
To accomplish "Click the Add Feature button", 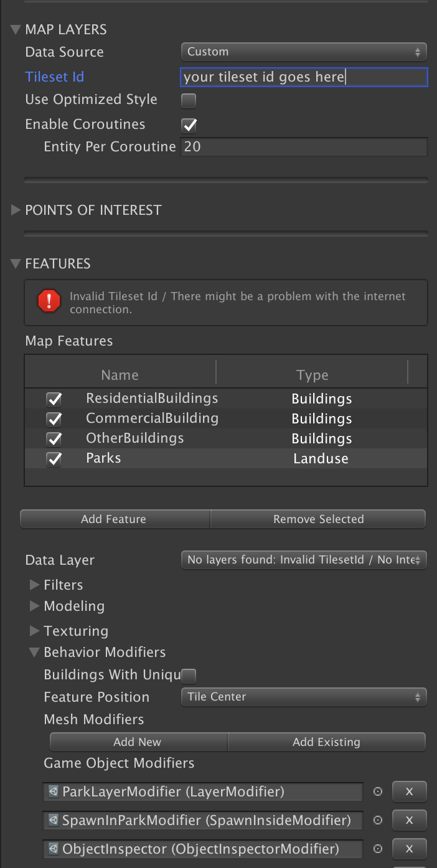I will [x=115, y=519].
